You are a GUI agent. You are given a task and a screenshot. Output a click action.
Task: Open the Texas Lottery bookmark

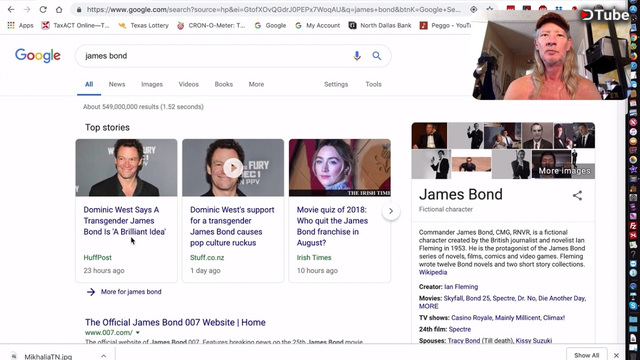pyautogui.click(x=144, y=25)
